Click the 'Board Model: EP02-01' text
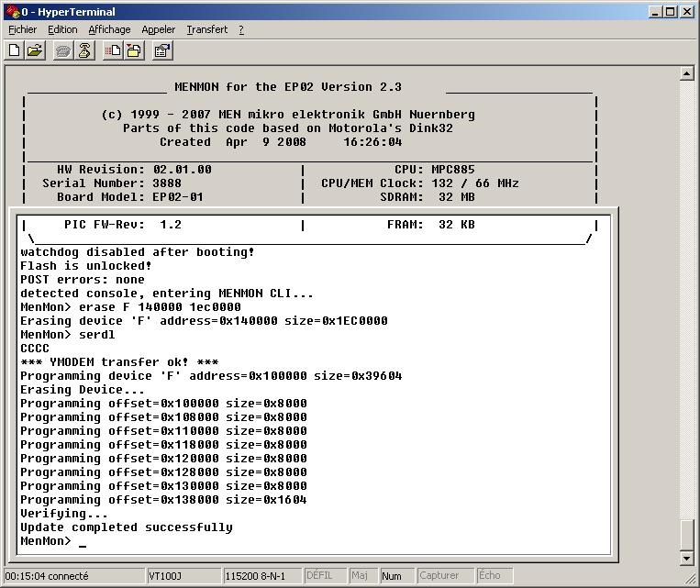This screenshot has height=588, width=700. [130, 197]
